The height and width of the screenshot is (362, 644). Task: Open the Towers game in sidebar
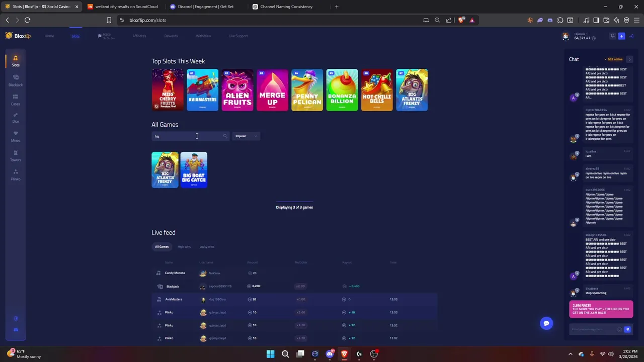[16, 156]
